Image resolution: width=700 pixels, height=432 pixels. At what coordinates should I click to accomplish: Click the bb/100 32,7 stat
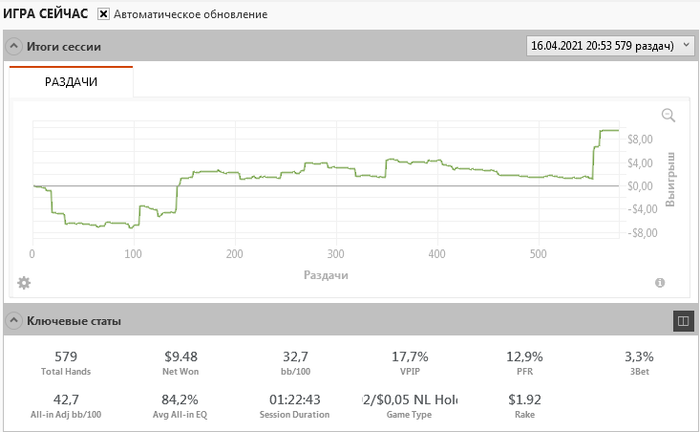pyautogui.click(x=296, y=362)
